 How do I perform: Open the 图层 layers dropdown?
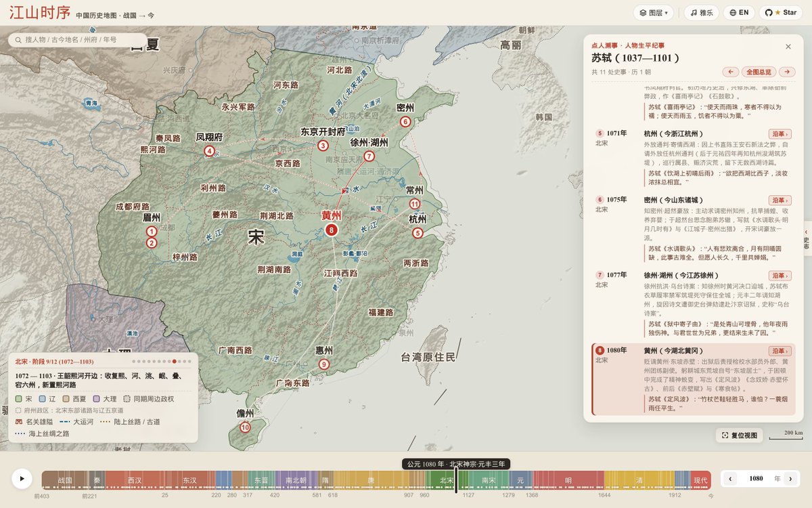point(654,13)
